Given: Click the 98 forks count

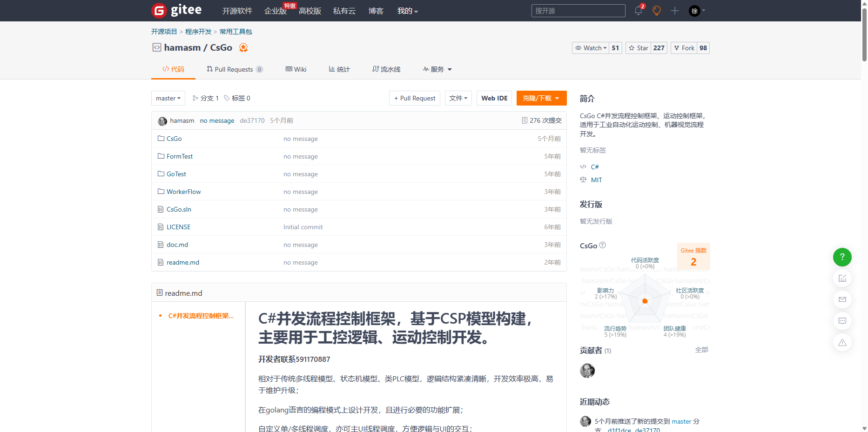Looking at the screenshot, I should pyautogui.click(x=703, y=48).
